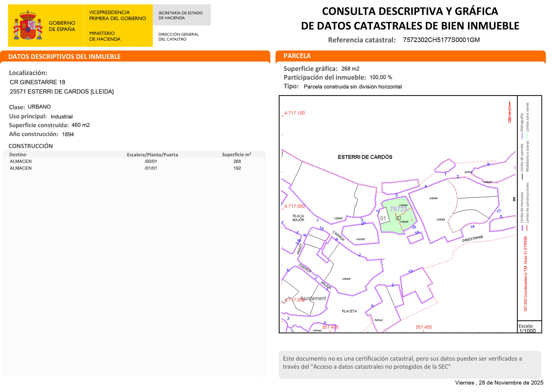The height and width of the screenshot is (392, 552).
Task: Click subparcel 01 label in the map
Action: point(383,218)
